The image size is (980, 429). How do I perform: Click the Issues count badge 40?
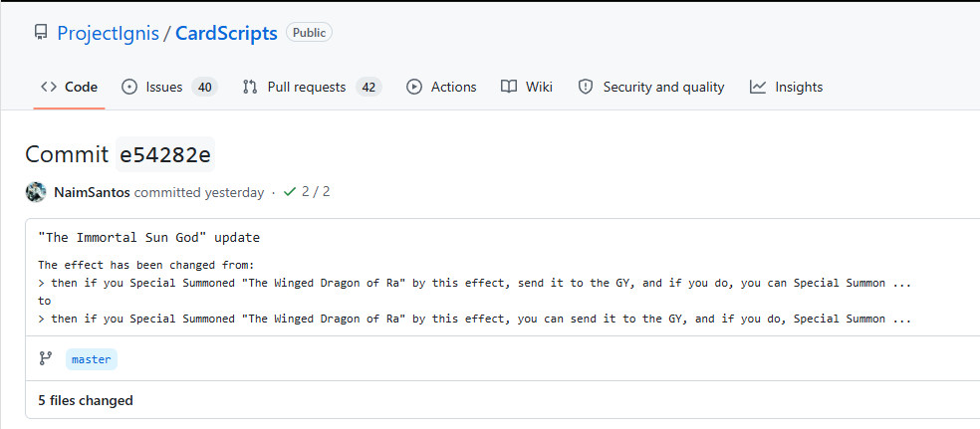(204, 88)
